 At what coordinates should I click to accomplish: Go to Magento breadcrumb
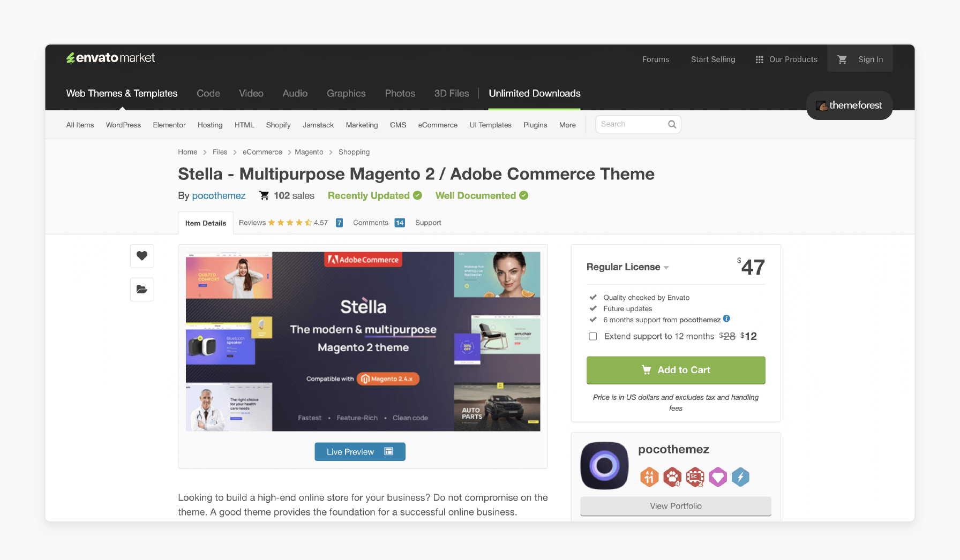click(309, 152)
